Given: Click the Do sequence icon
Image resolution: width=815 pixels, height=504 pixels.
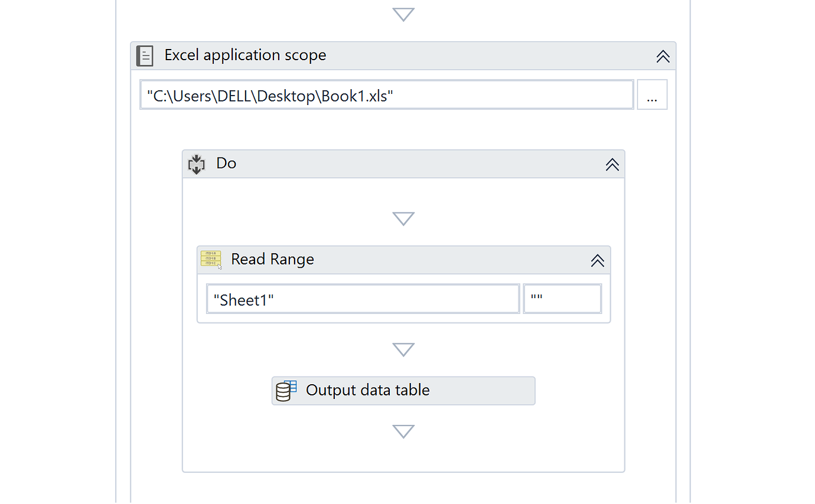Looking at the screenshot, I should [196, 163].
